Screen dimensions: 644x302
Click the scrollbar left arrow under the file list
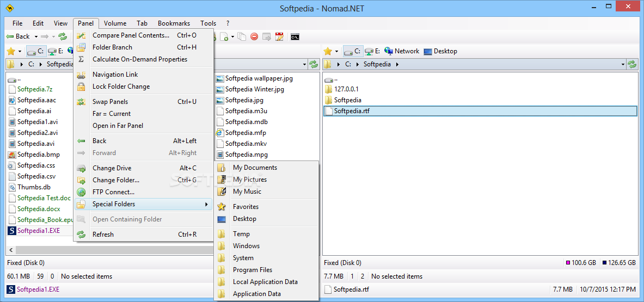click(x=10, y=250)
